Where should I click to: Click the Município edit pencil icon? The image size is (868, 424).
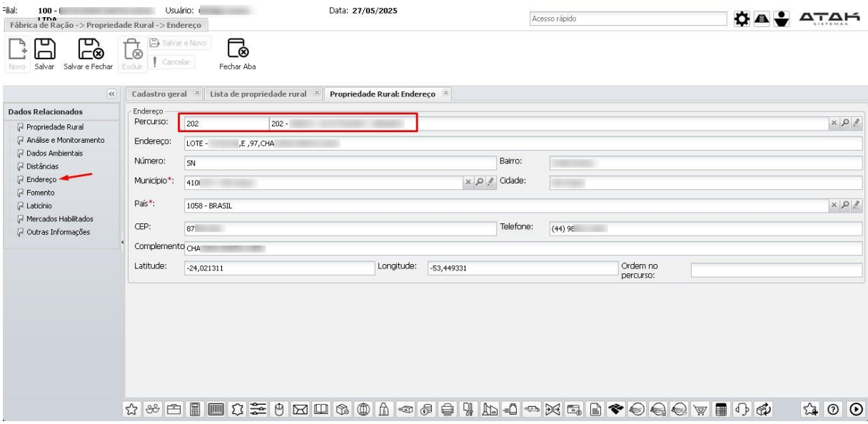490,181
